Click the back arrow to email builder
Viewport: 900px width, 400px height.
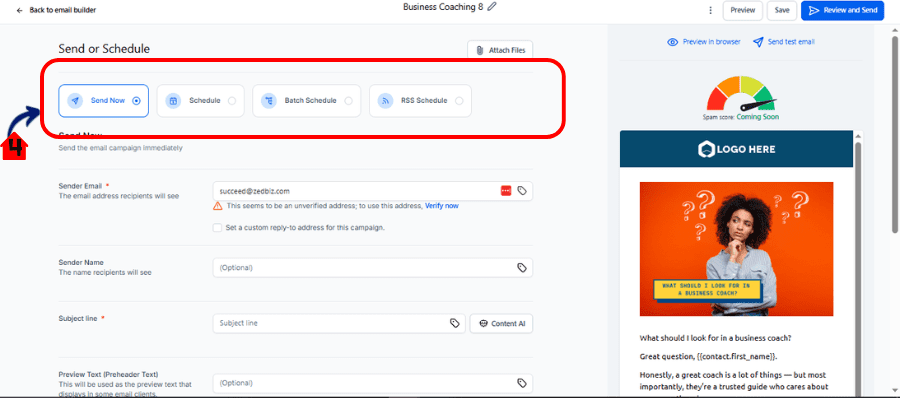20,10
